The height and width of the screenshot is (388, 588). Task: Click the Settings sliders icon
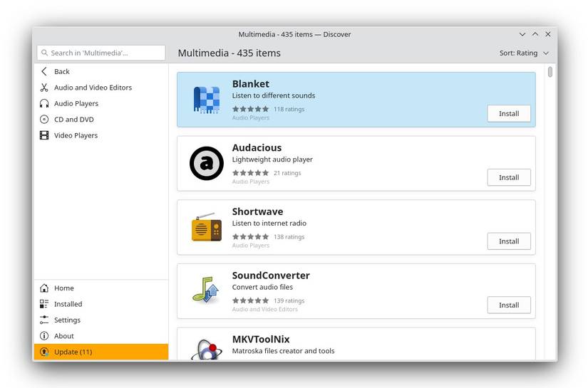44,320
